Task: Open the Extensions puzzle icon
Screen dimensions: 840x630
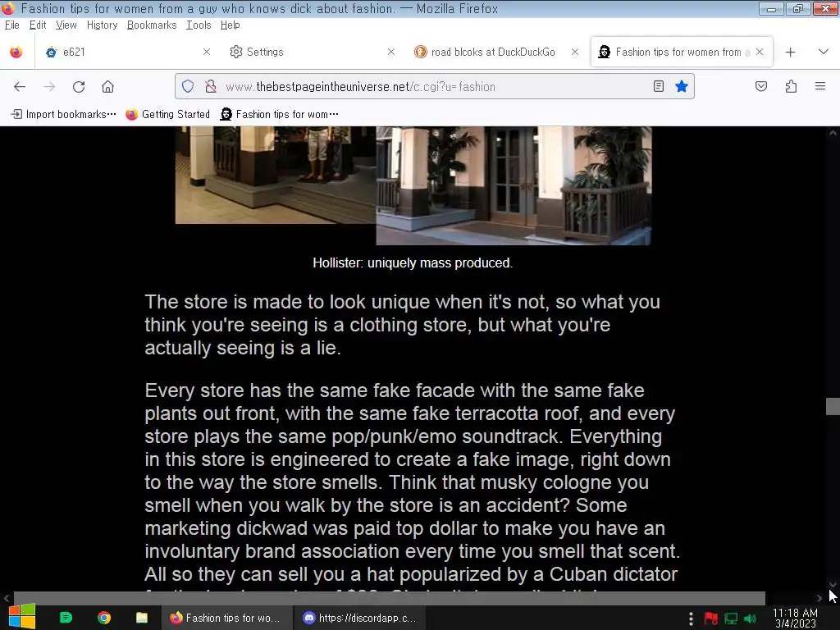Action: [x=791, y=86]
